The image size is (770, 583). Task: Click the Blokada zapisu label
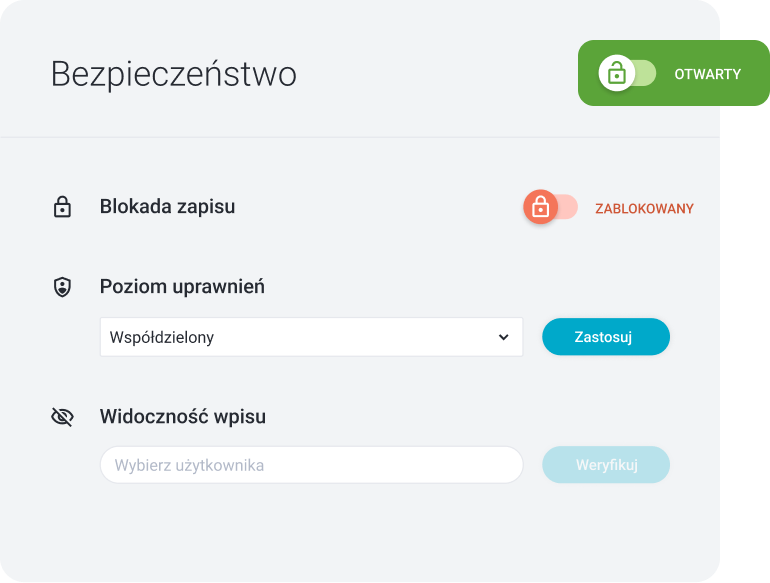tap(168, 207)
